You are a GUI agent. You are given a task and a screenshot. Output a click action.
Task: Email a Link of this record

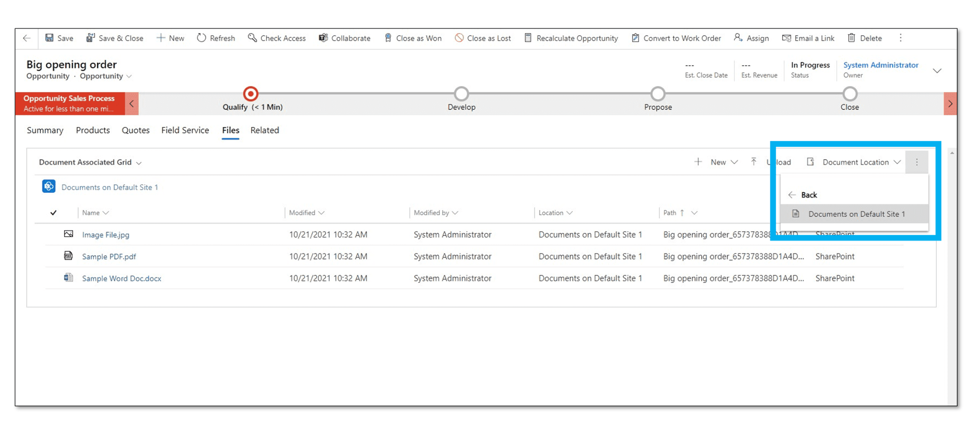point(808,38)
